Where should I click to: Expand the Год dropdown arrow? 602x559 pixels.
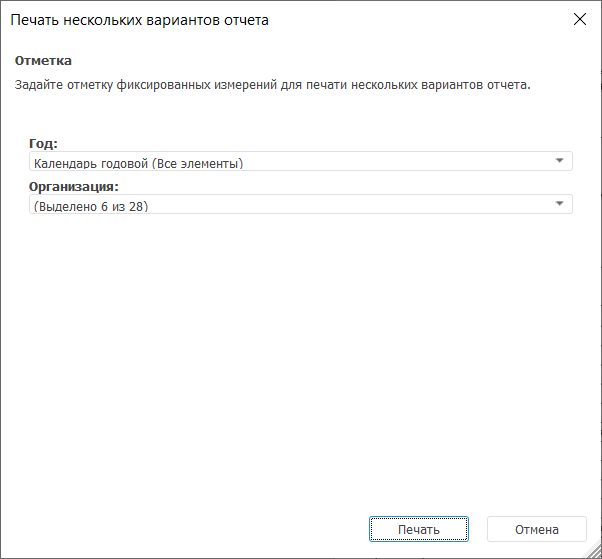(559, 162)
